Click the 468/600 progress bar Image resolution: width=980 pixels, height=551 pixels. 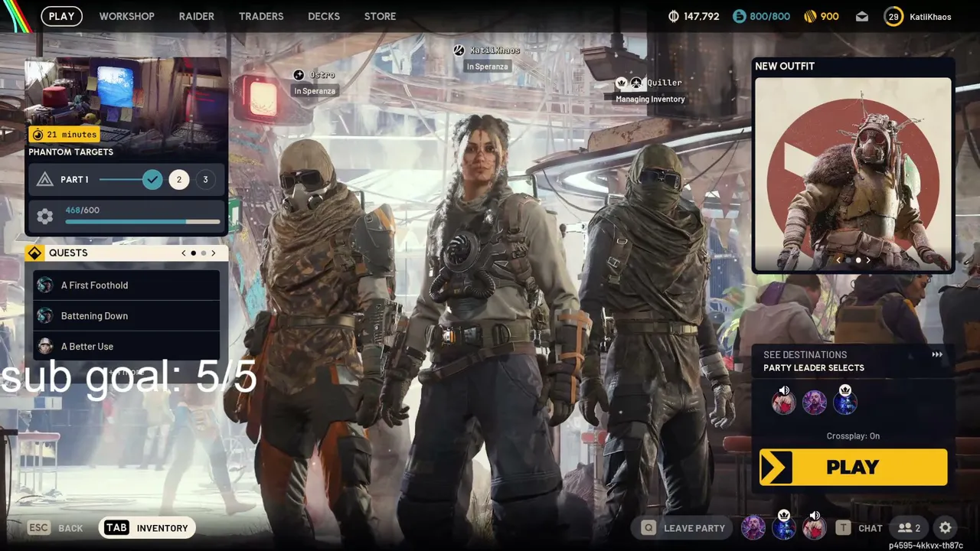pyautogui.click(x=142, y=222)
